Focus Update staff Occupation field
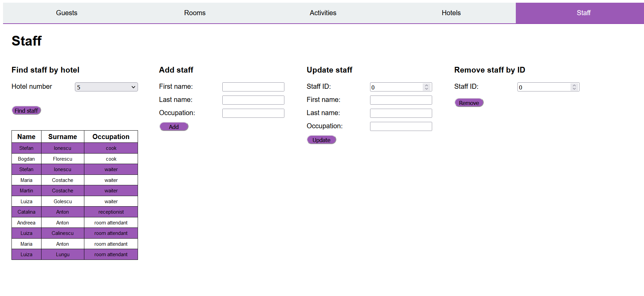 tap(401, 126)
